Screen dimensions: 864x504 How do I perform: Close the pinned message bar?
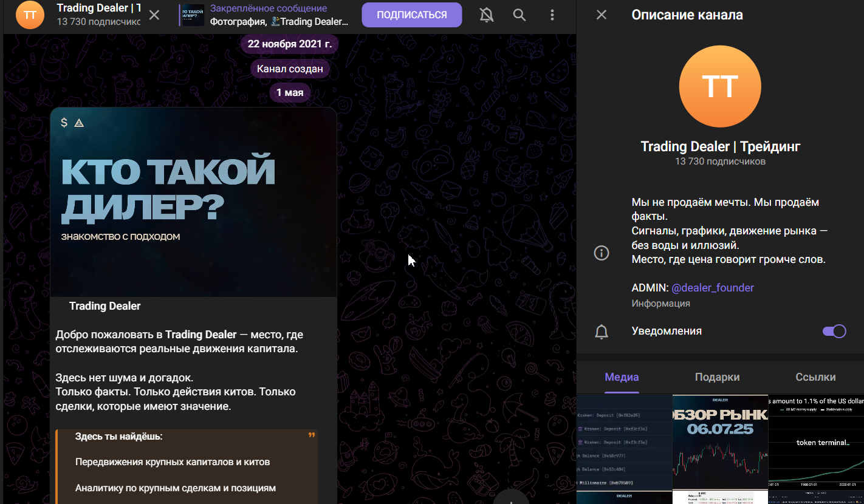pyautogui.click(x=154, y=15)
